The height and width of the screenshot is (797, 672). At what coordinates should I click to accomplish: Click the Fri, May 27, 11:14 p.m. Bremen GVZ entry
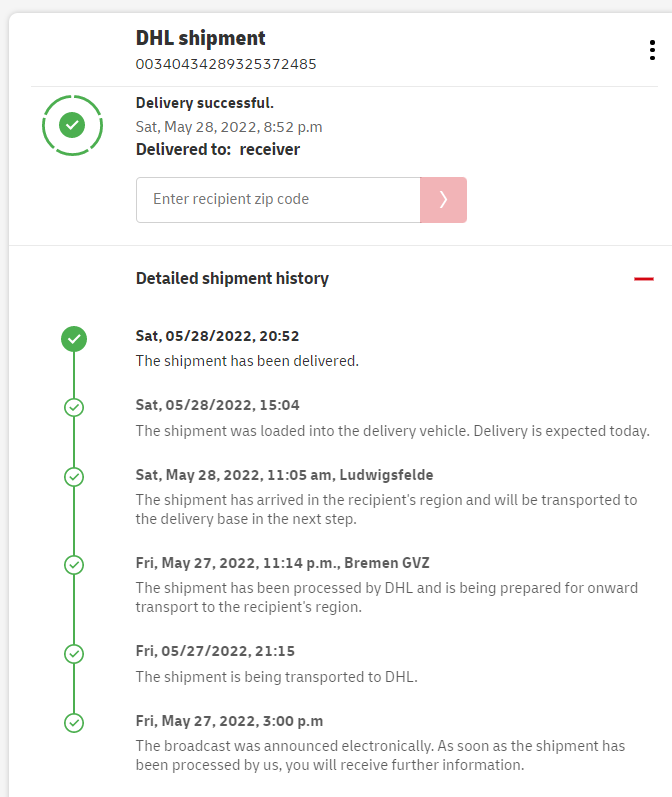point(283,563)
